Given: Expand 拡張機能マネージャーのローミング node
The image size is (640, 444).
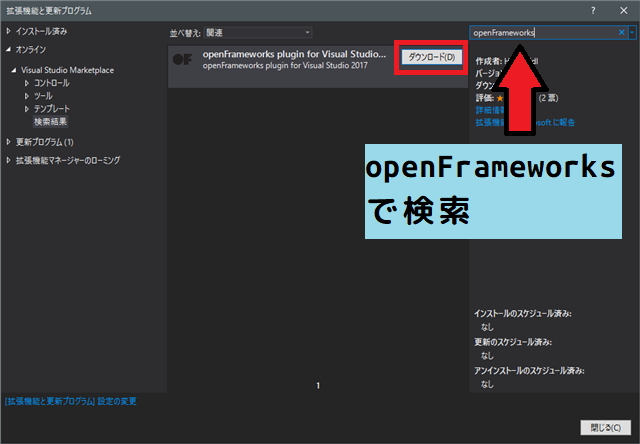Looking at the screenshot, I should [8, 160].
